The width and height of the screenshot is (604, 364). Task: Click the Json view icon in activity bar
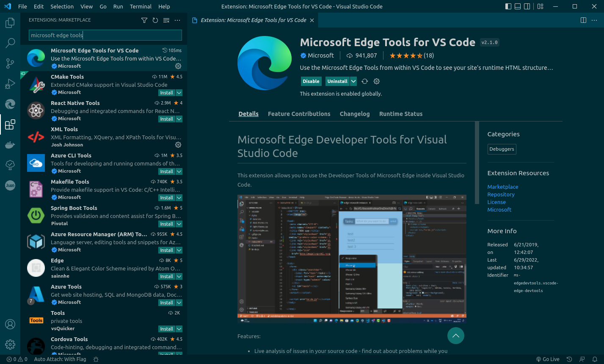point(10,185)
